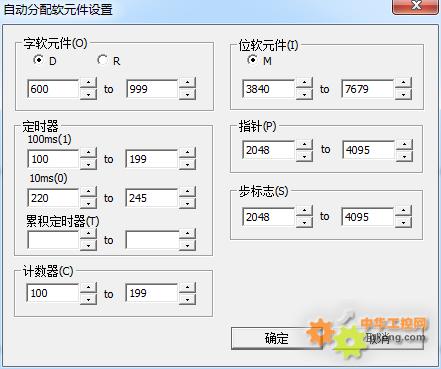
Task: Increase the step flag S start value
Action: (x=304, y=211)
